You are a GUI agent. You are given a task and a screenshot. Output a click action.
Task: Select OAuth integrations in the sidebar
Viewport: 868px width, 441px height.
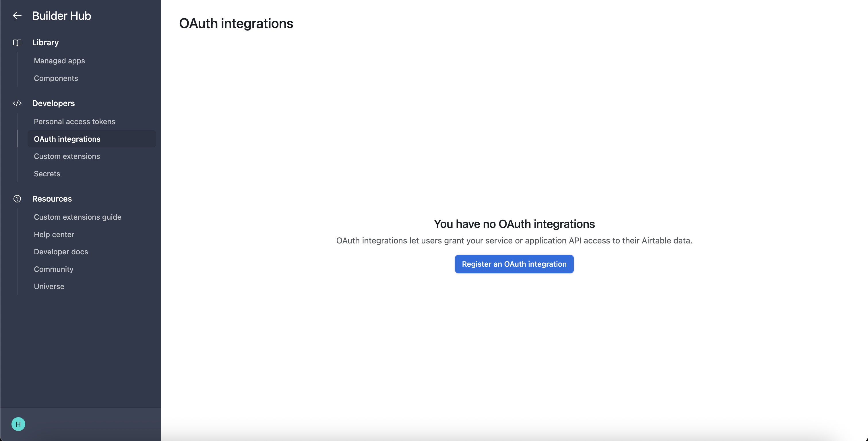(x=67, y=139)
